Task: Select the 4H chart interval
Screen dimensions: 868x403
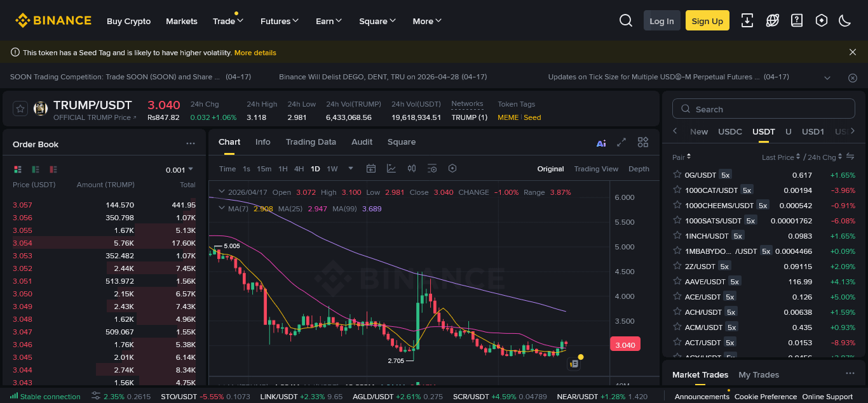Action: [299, 169]
